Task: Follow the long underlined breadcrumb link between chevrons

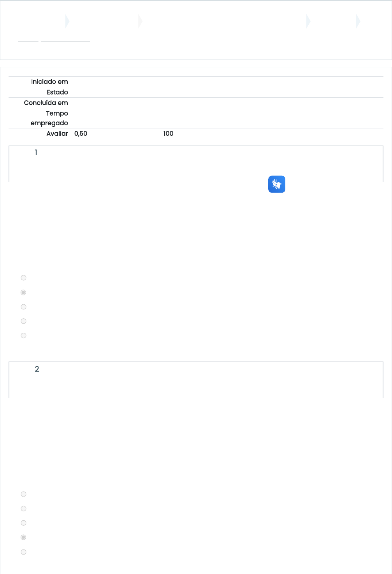Action: [225, 21]
